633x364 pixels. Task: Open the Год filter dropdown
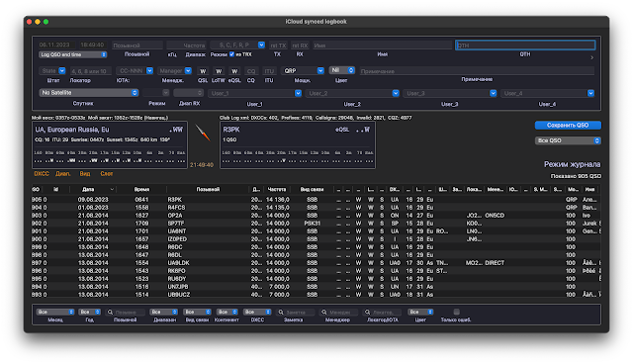click(90, 312)
